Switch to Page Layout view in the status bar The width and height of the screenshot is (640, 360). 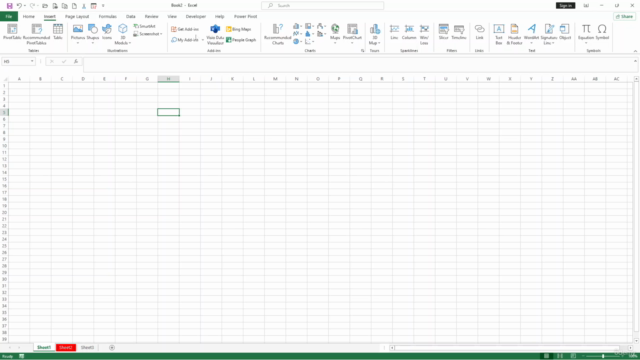tap(560, 356)
